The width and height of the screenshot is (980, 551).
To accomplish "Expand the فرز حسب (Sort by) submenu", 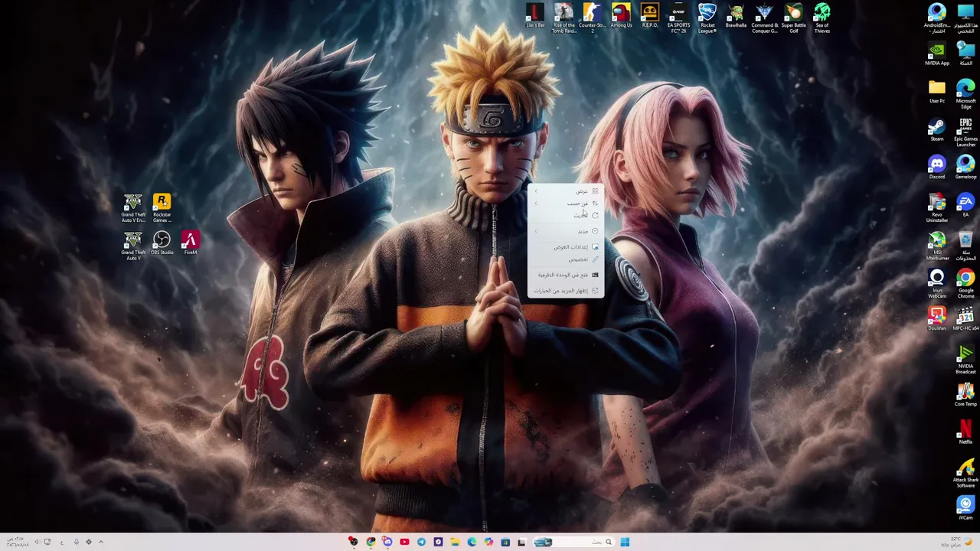I will point(566,203).
